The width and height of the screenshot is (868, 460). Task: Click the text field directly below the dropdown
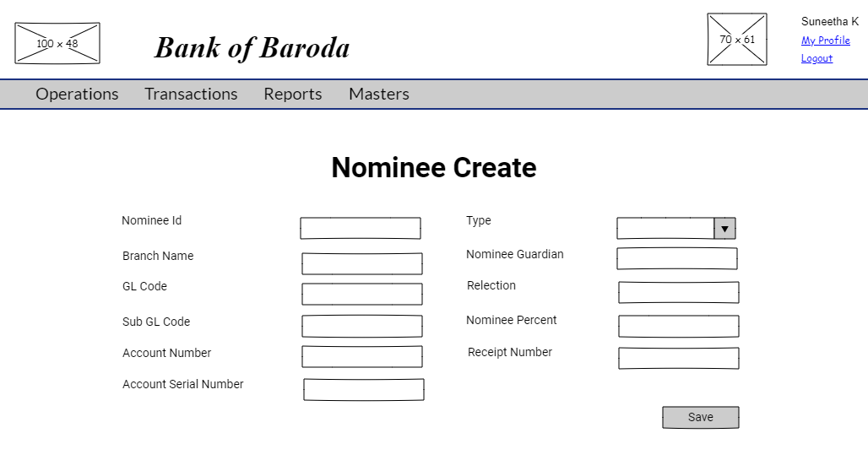pyautogui.click(x=676, y=259)
